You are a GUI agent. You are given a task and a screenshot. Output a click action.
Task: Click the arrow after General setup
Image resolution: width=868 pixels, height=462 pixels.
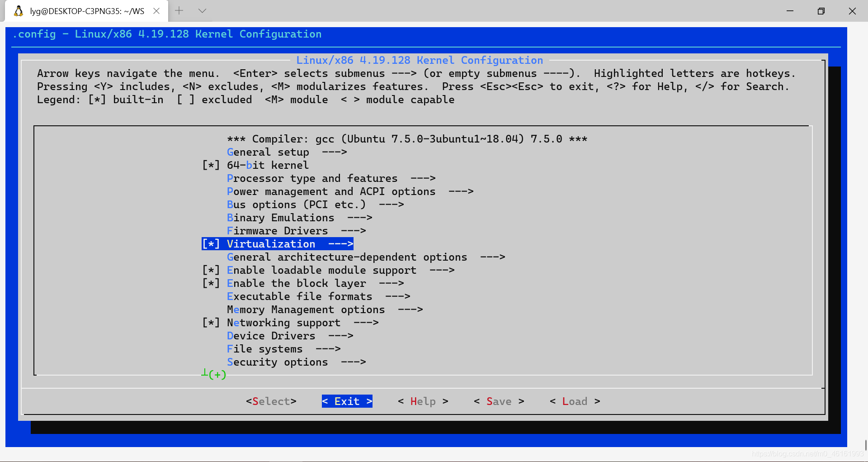pyautogui.click(x=335, y=152)
